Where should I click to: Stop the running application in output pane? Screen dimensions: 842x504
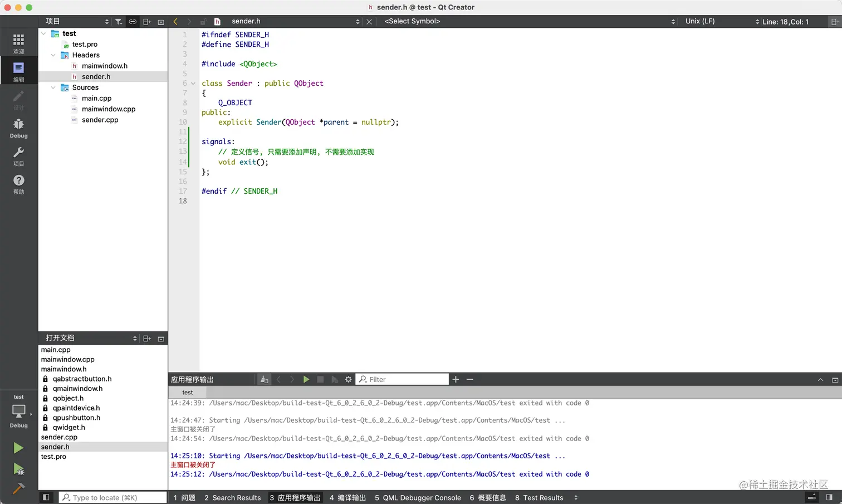pos(320,379)
